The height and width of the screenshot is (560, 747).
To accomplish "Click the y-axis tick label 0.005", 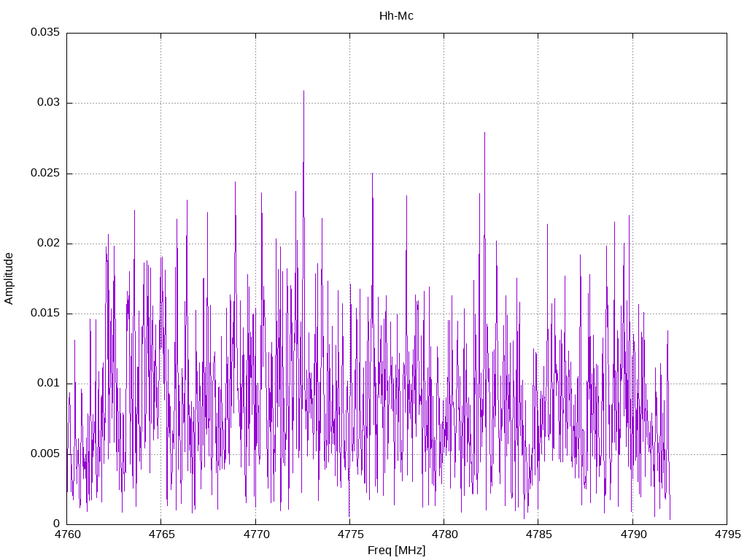I will coord(45,454).
